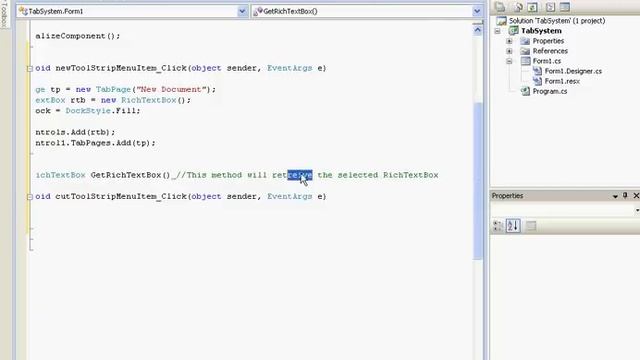The image size is (640, 360).
Task: Select References item in Solution Explorer
Action: click(x=550, y=51)
